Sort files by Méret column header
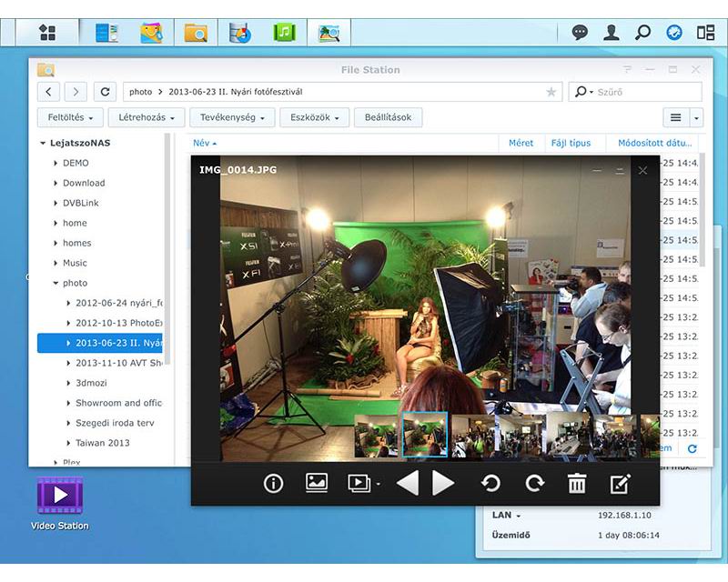The image size is (728, 582). click(x=521, y=143)
